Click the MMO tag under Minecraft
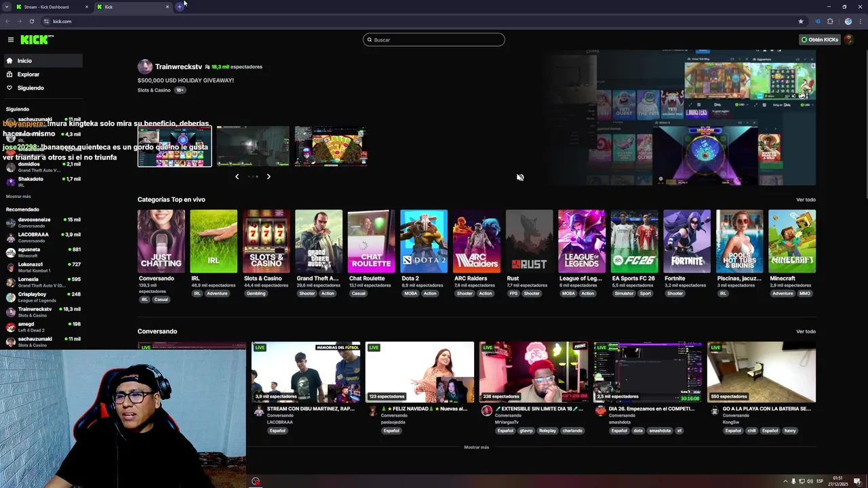The height and width of the screenshot is (488, 868). pyautogui.click(x=805, y=293)
